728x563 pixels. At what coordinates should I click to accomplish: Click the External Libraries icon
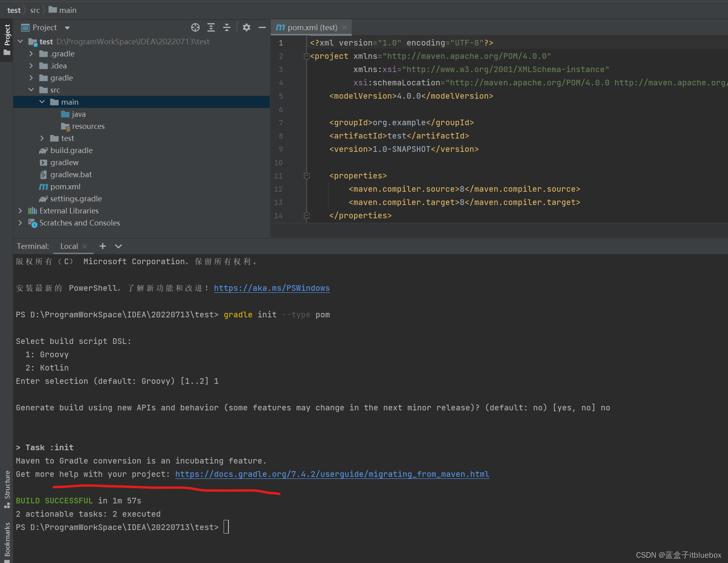pyautogui.click(x=33, y=211)
